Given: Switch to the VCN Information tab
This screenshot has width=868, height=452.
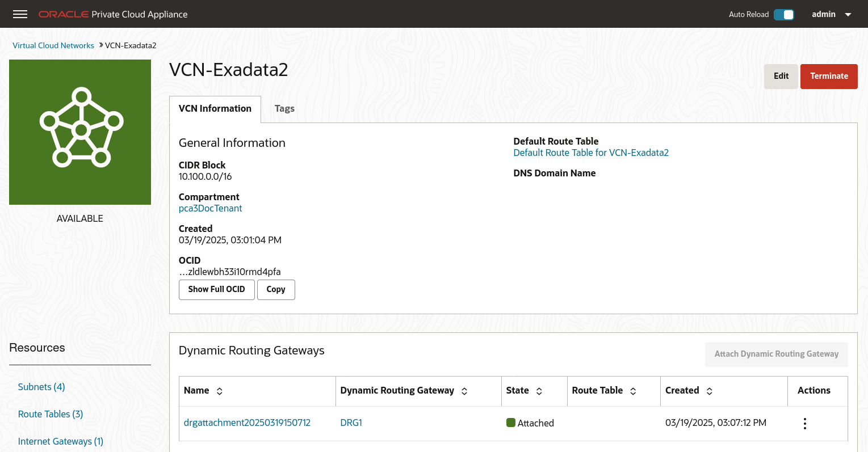Looking at the screenshot, I should pos(215,109).
